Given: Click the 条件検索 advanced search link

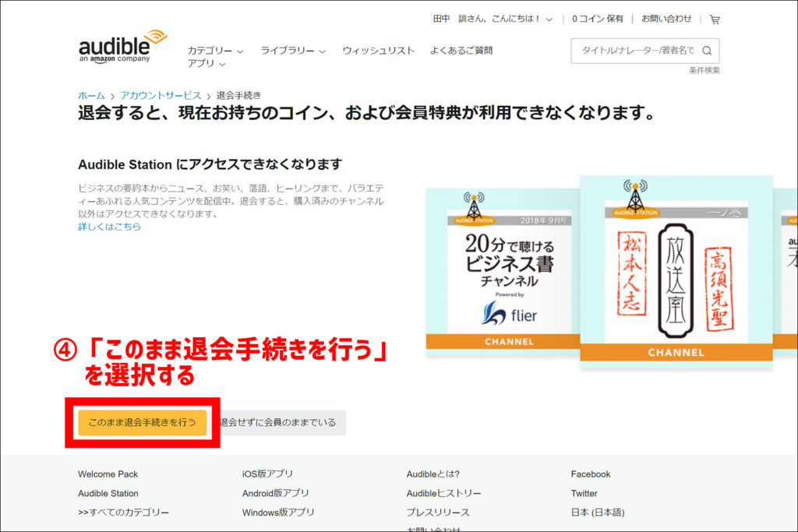Looking at the screenshot, I should coord(704,70).
